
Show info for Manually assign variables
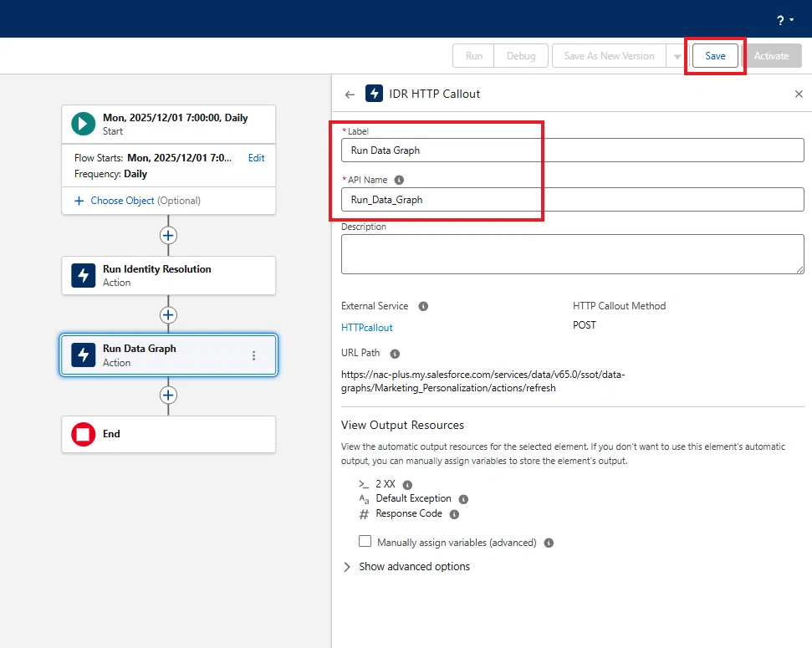549,543
